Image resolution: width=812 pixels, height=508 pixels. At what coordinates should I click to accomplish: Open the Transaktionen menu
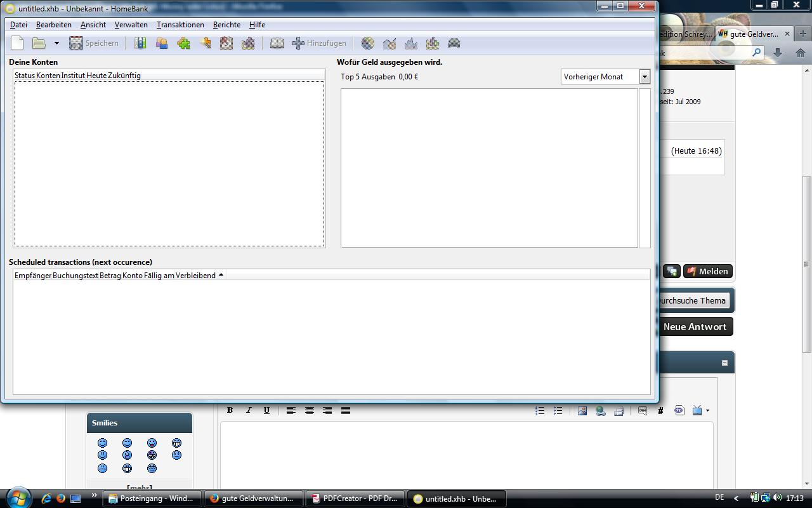coord(180,25)
